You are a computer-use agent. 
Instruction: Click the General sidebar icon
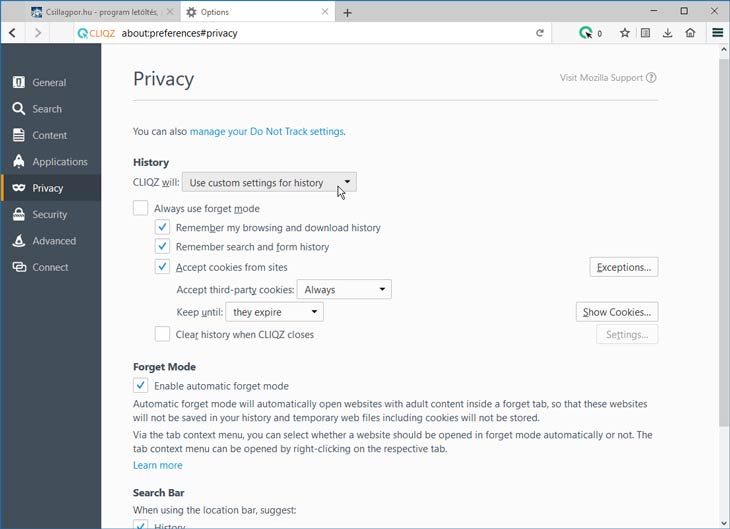coord(19,82)
